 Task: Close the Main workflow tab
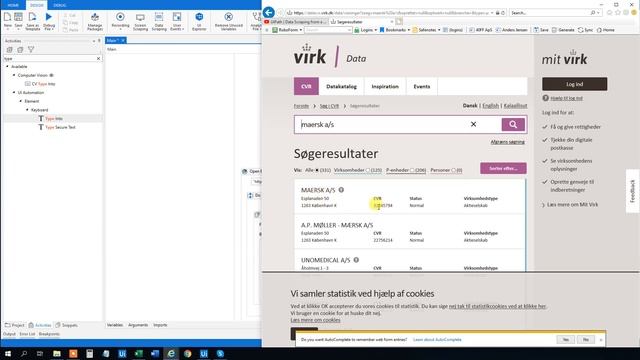tap(123, 40)
